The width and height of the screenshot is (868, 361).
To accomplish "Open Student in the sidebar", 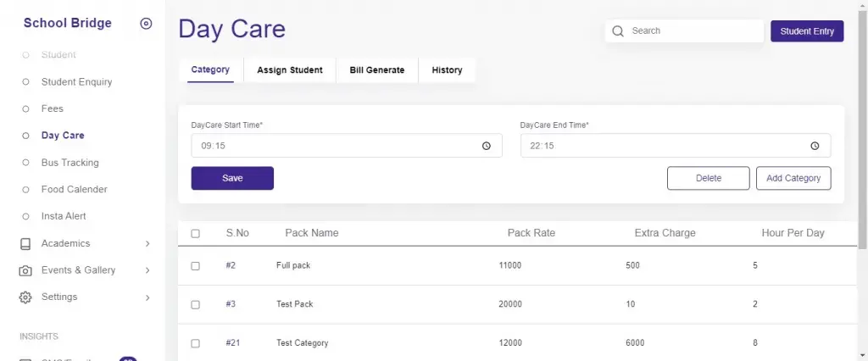I will pos(58,55).
